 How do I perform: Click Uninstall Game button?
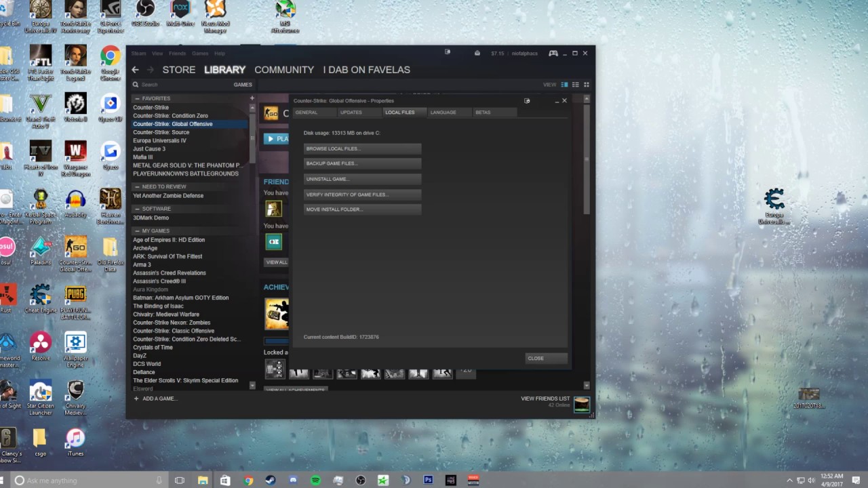click(x=363, y=179)
